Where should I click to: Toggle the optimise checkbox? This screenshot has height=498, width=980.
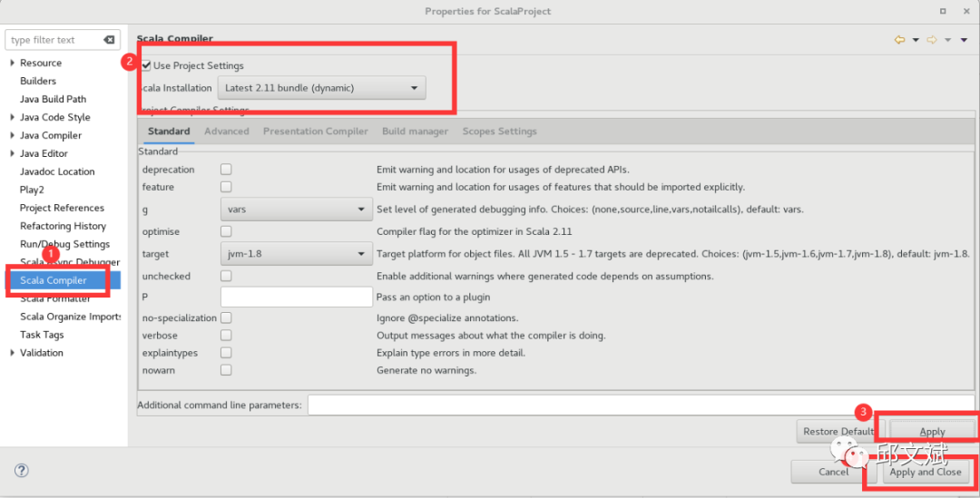click(x=226, y=231)
